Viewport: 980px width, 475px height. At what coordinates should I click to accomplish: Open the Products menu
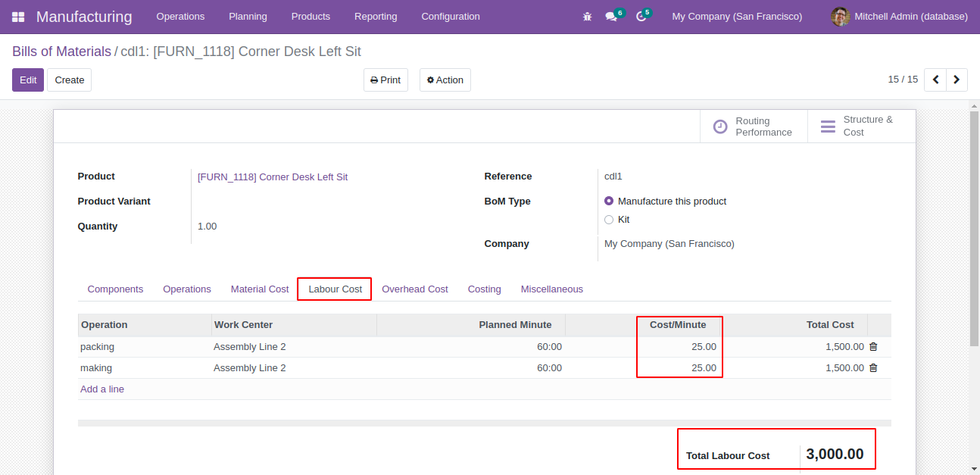(311, 17)
